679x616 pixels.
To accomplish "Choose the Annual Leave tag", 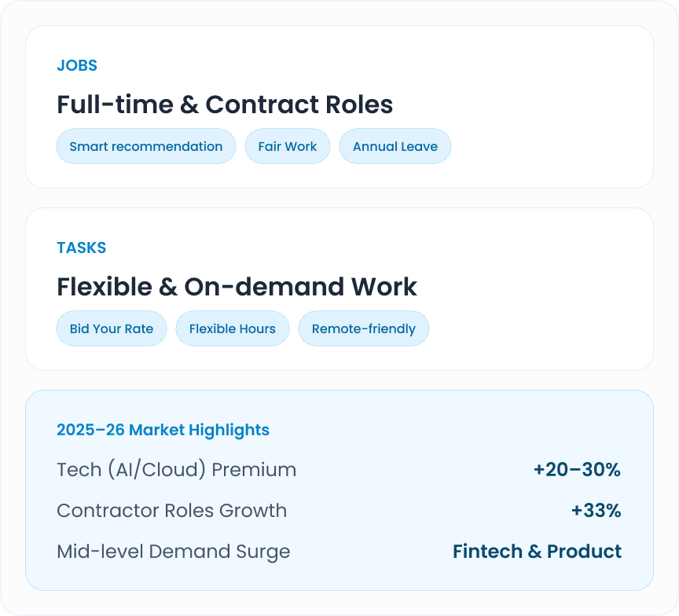I will (395, 146).
